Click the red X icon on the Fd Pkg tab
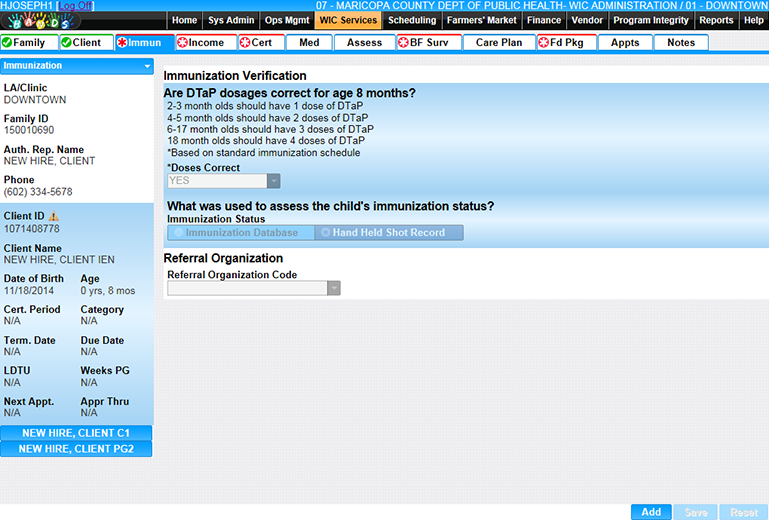Image resolution: width=769 pixels, height=520 pixels. (543, 43)
